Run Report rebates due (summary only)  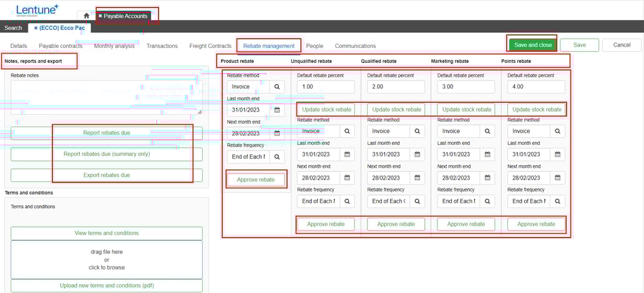click(x=106, y=155)
